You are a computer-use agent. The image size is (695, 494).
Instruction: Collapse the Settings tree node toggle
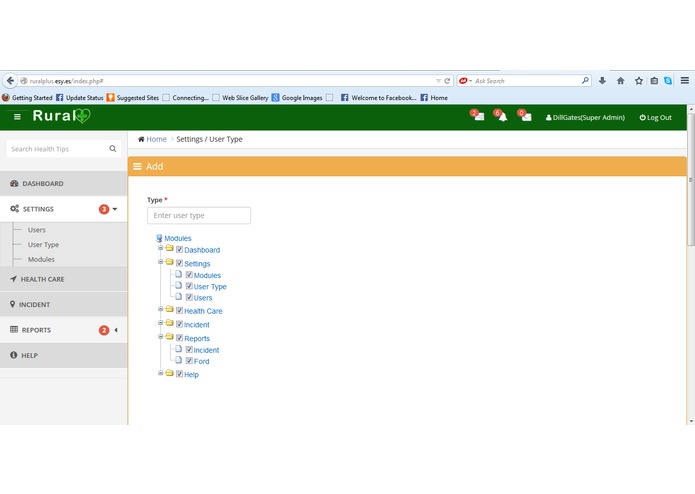pyautogui.click(x=160, y=262)
